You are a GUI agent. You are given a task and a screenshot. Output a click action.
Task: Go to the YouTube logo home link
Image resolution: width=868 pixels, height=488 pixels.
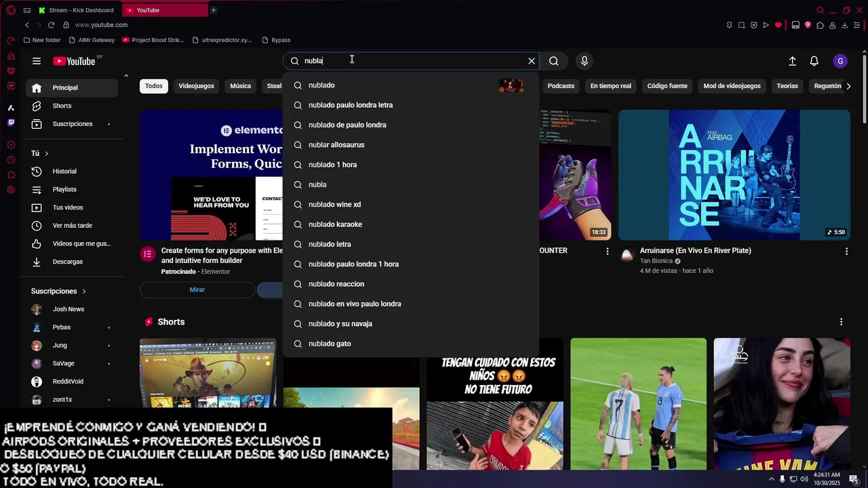pos(75,61)
